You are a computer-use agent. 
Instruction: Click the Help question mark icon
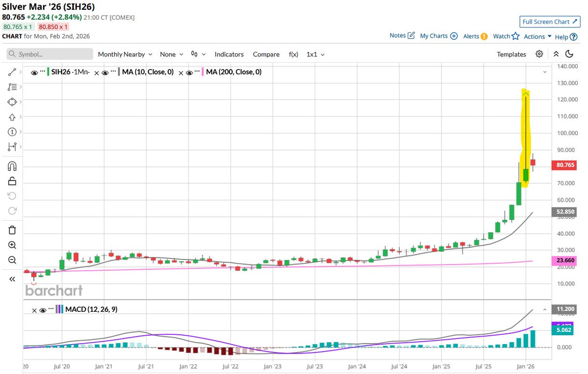(x=573, y=37)
